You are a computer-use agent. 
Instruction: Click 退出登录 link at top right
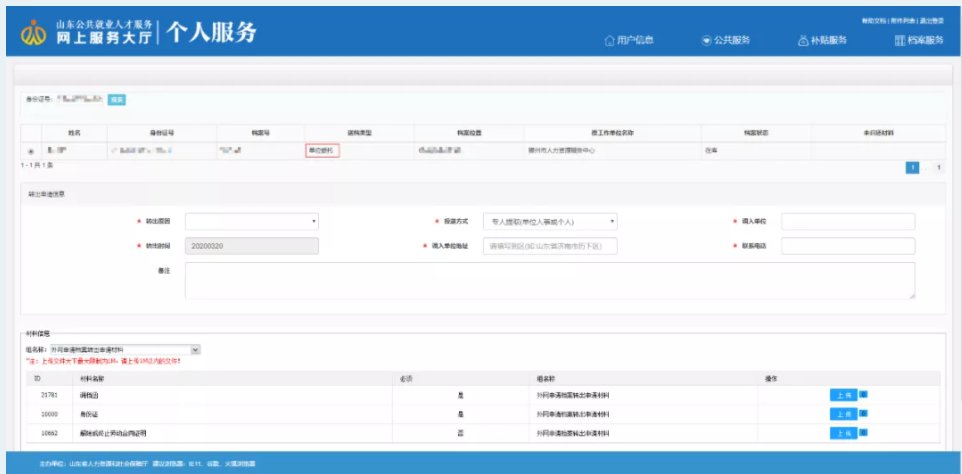coord(931,20)
